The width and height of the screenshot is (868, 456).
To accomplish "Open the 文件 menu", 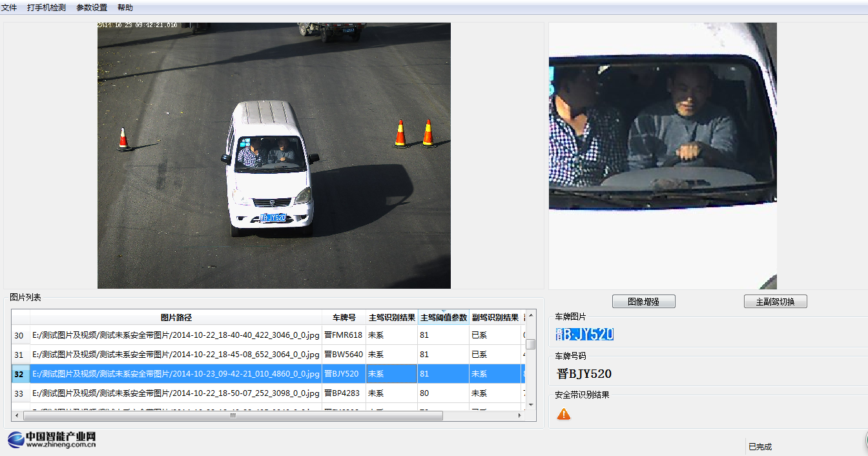I will pyautogui.click(x=9, y=8).
